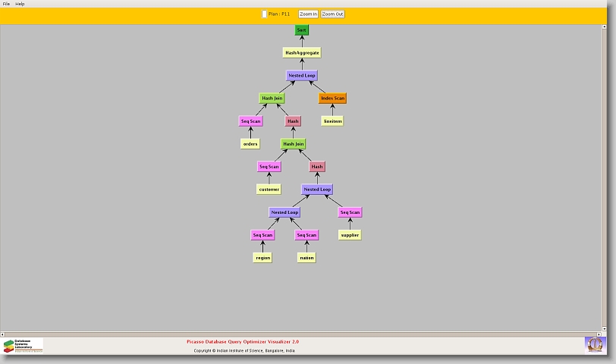Click the Database Systems Laboratory logo
This screenshot has height=364, width=616.
[x=23, y=346]
